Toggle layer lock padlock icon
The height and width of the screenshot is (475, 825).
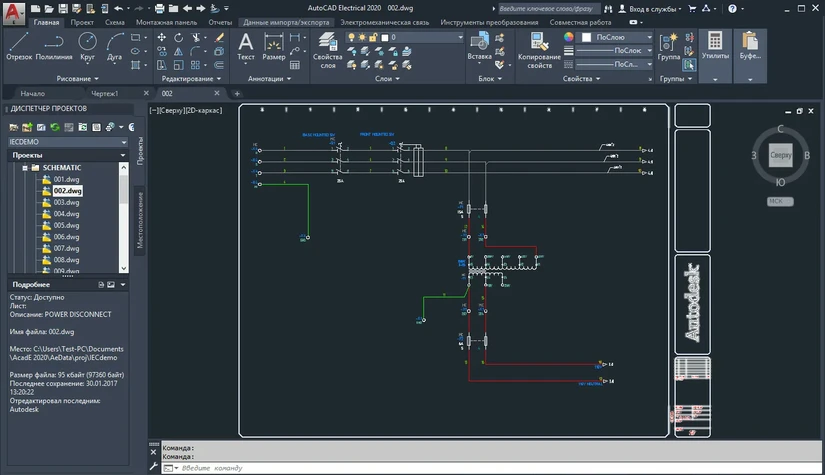click(x=373, y=37)
